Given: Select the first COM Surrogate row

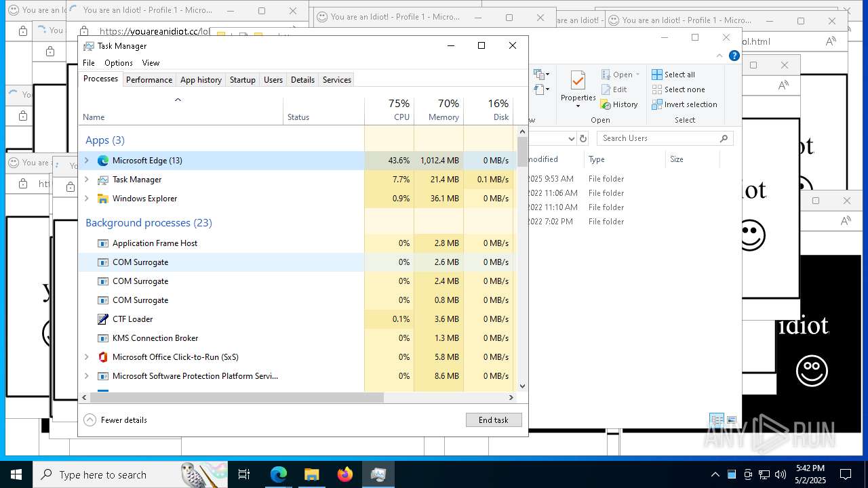Looking at the screenshot, I should click(296, 262).
